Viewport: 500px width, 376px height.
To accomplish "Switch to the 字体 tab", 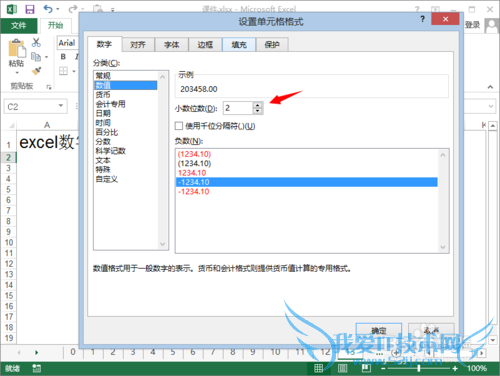I will (x=172, y=45).
